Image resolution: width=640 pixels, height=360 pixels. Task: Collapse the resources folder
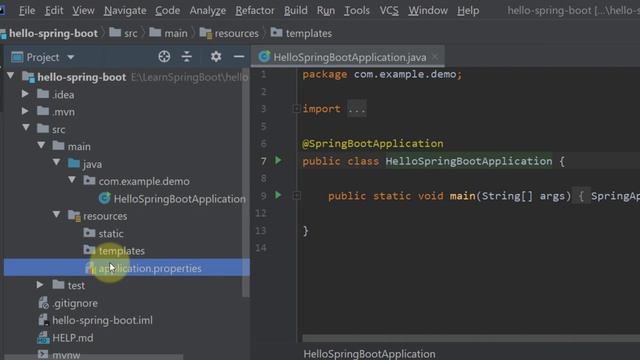coord(57,215)
